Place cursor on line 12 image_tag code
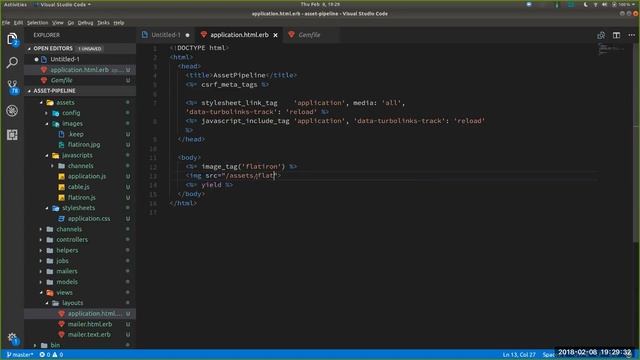Screen dimensions: 640x360 (x=242, y=167)
